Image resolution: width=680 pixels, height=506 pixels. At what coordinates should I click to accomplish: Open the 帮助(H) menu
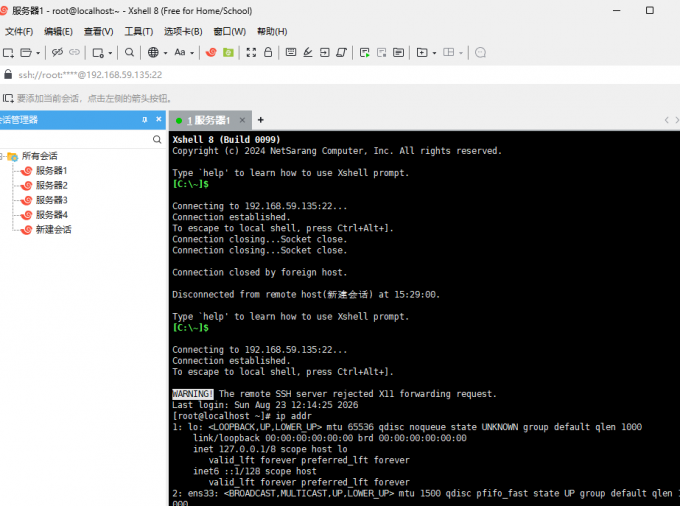pyautogui.click(x=272, y=32)
